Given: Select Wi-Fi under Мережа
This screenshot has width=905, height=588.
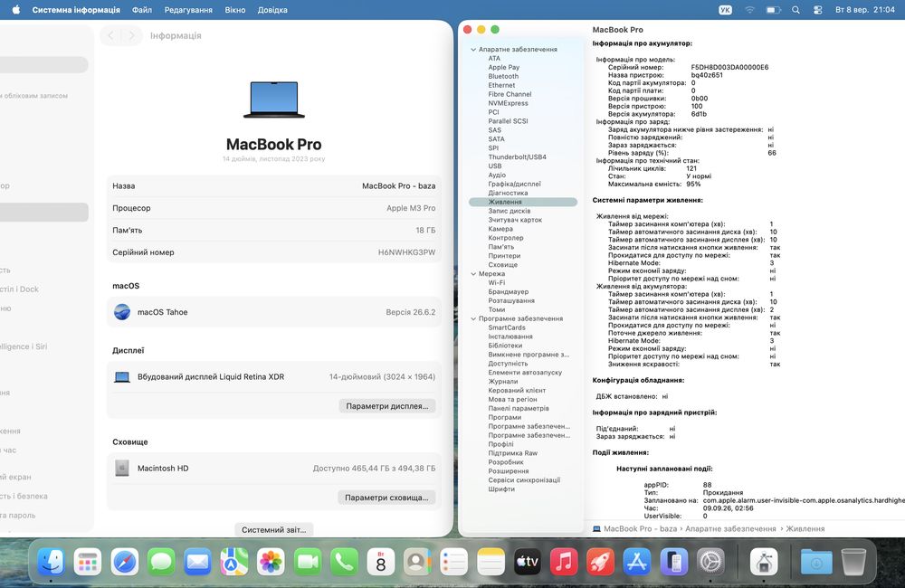Looking at the screenshot, I should click(x=496, y=283).
